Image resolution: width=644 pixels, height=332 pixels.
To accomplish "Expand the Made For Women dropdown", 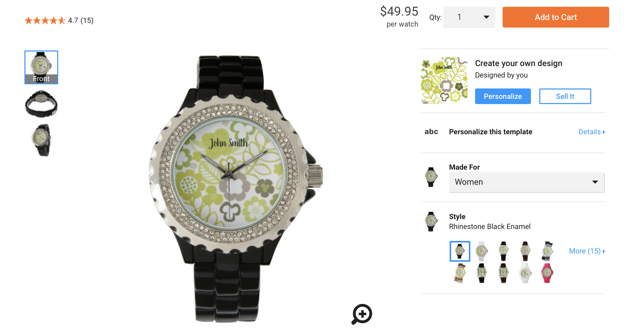I will coord(527,182).
